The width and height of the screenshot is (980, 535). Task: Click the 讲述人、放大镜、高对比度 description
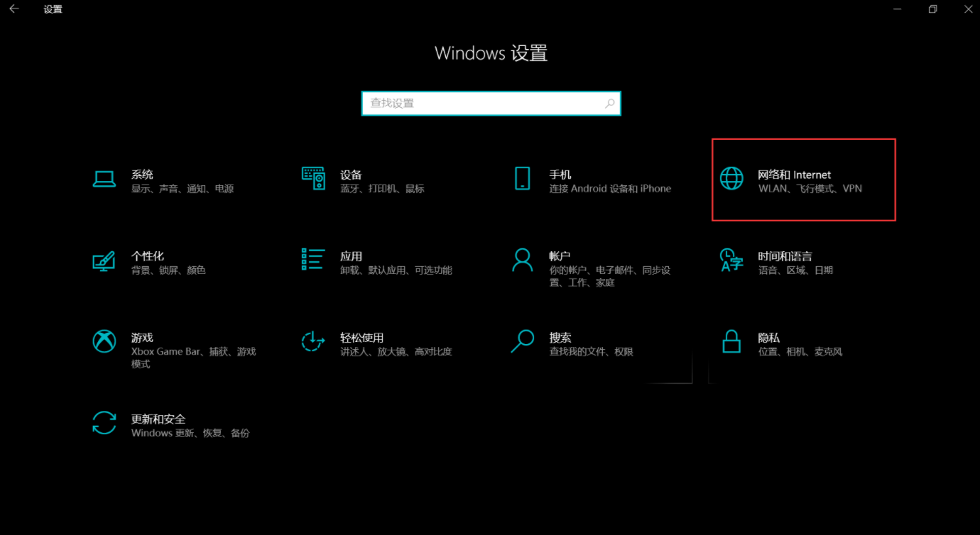pos(396,352)
